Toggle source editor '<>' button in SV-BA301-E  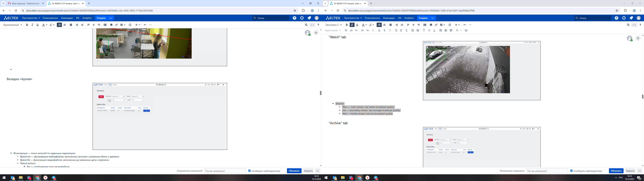(634, 25)
